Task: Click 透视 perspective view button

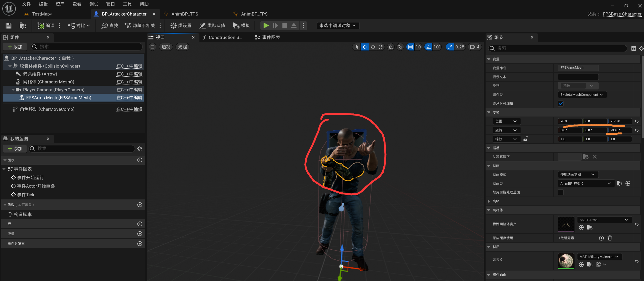Action: click(166, 47)
